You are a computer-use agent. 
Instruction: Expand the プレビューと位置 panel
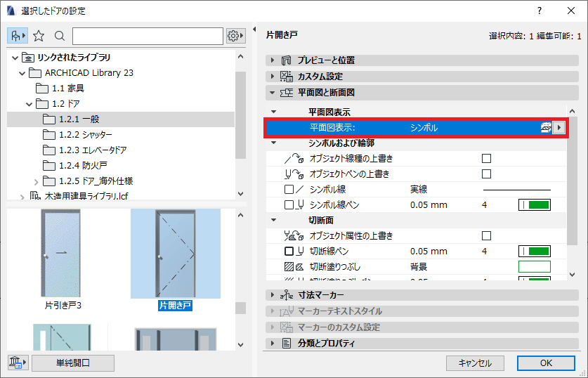(x=273, y=60)
